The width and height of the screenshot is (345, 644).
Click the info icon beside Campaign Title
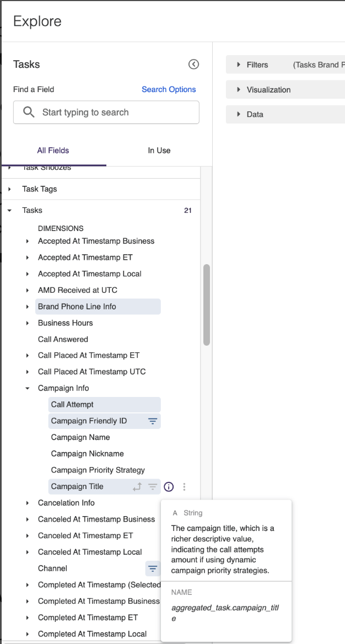[169, 487]
